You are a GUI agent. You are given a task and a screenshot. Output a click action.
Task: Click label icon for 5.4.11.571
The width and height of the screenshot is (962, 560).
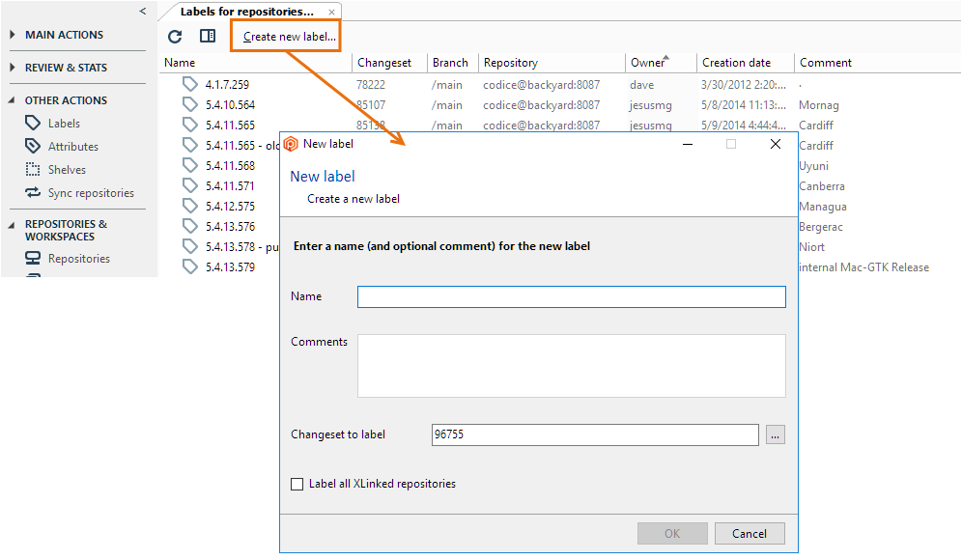click(x=190, y=185)
